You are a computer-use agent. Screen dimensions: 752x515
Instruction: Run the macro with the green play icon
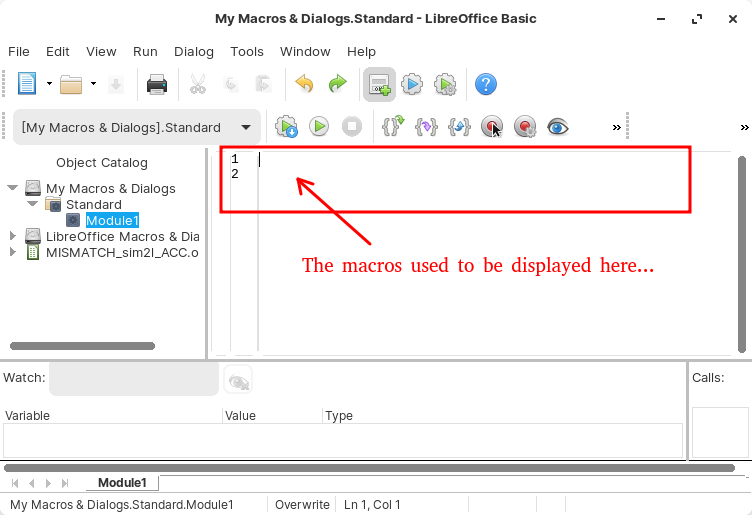319,127
